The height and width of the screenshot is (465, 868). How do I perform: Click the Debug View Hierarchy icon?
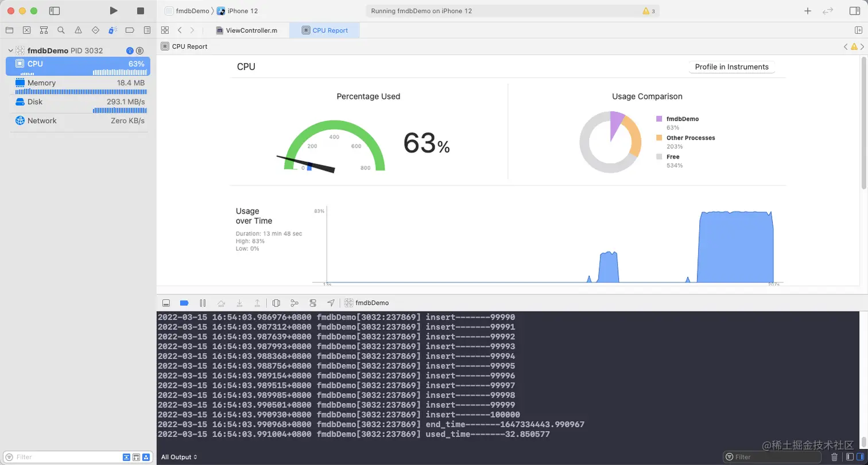[276, 303]
